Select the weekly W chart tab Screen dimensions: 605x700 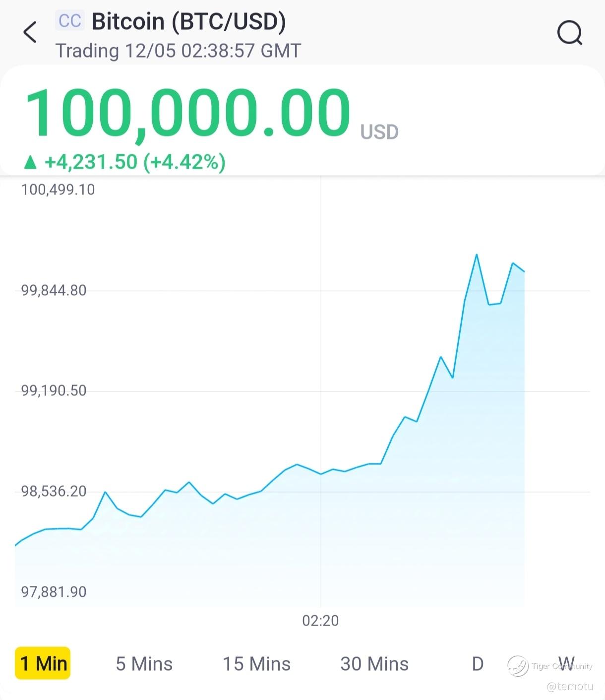click(x=566, y=663)
